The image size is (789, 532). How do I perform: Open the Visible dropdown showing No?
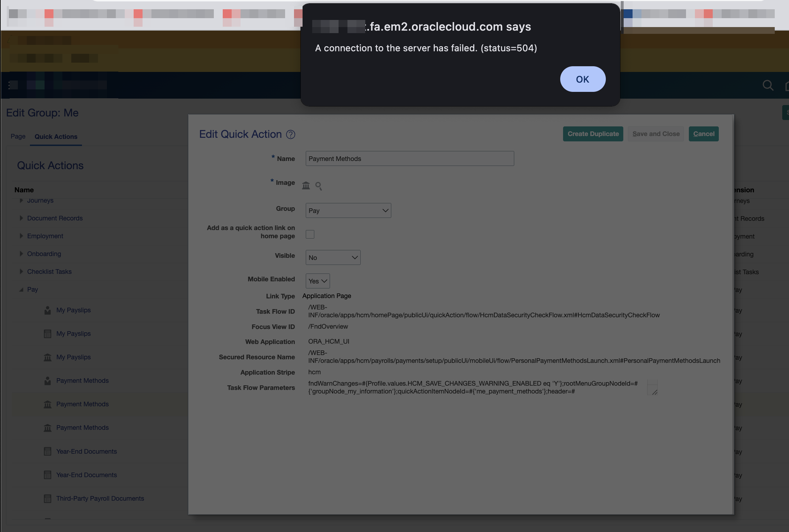(333, 257)
